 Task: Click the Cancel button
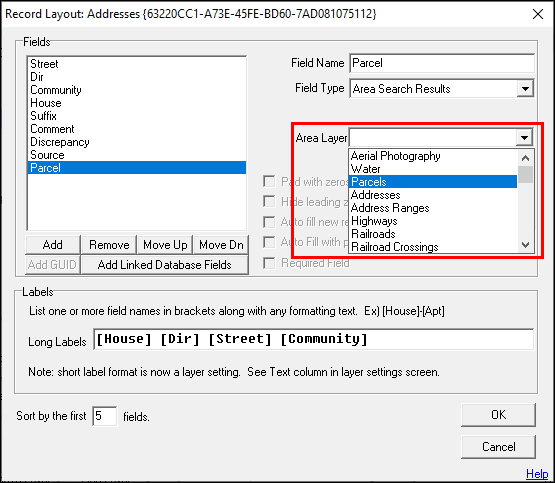(498, 447)
